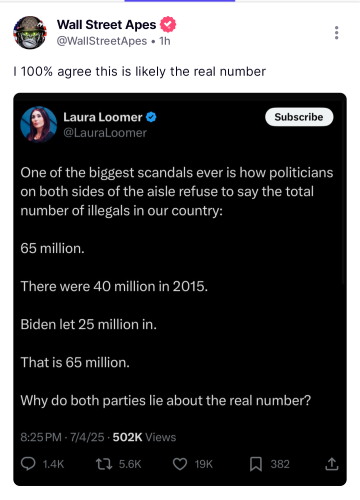The image size is (360, 500).
Task: Open the @LauraLoomer handle
Action: (105, 133)
